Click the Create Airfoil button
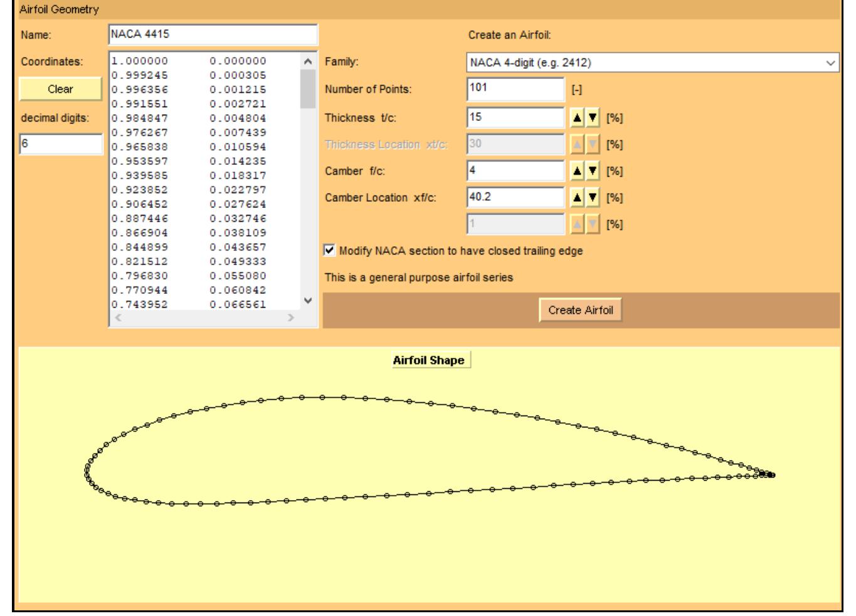Screen dimensions: 856x616 (x=581, y=310)
